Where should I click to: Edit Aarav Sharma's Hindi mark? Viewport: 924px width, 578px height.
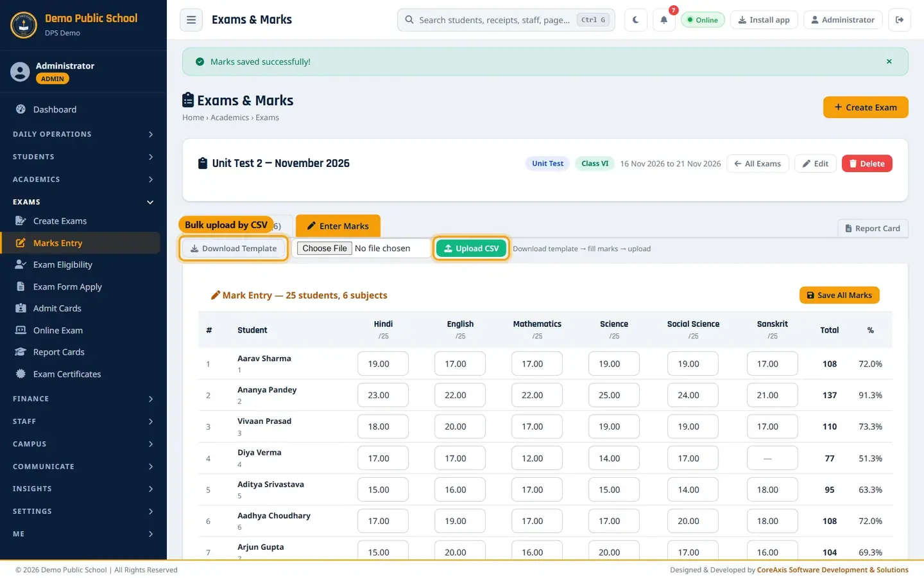pyautogui.click(x=383, y=364)
